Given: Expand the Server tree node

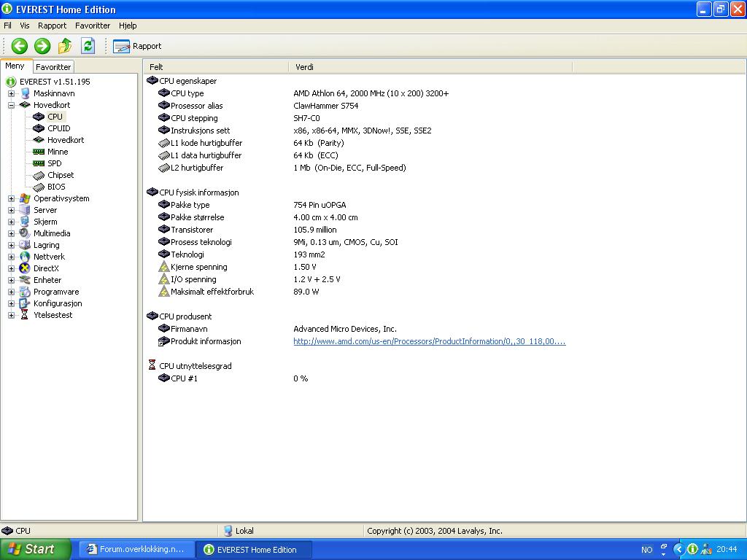Looking at the screenshot, I should [x=11, y=210].
